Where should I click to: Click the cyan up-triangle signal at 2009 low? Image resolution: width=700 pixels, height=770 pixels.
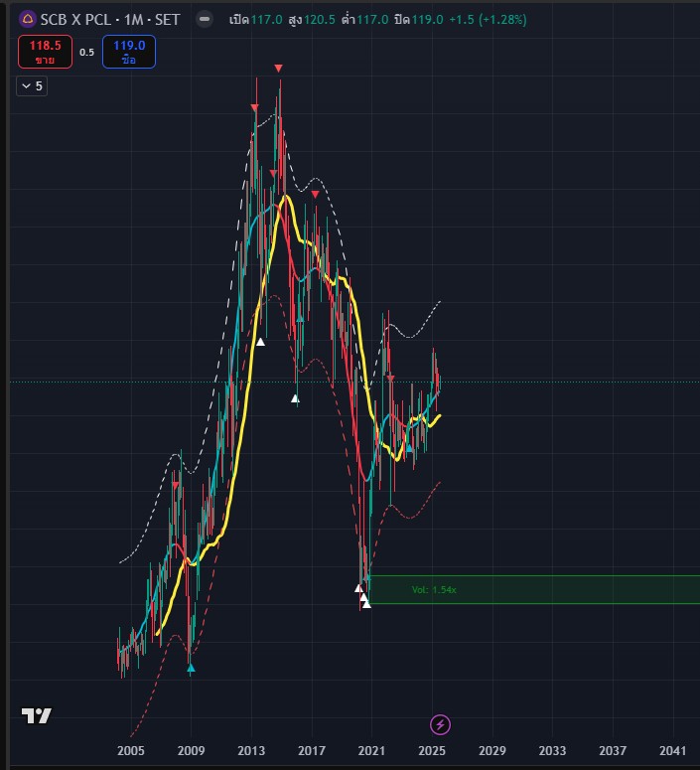pos(191,668)
